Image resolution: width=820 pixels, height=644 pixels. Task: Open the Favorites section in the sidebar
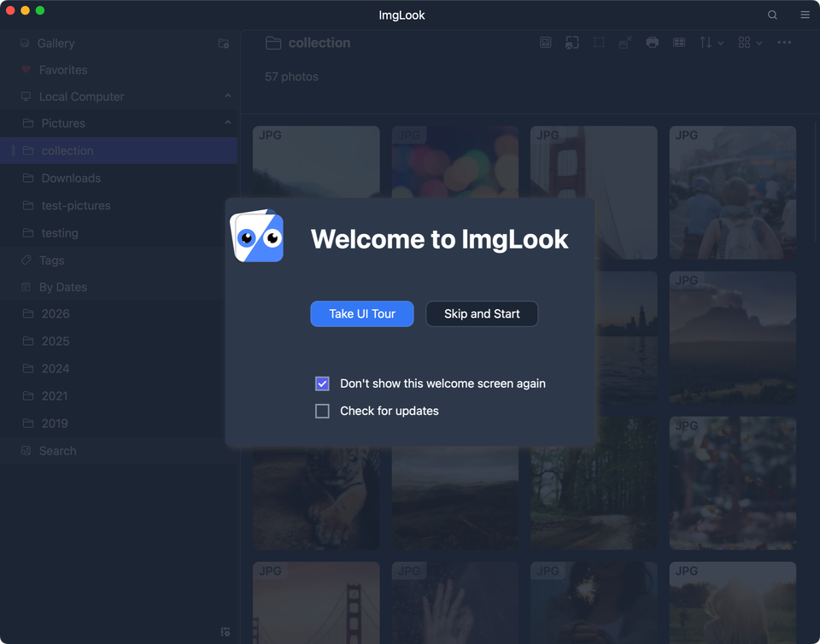(61, 70)
